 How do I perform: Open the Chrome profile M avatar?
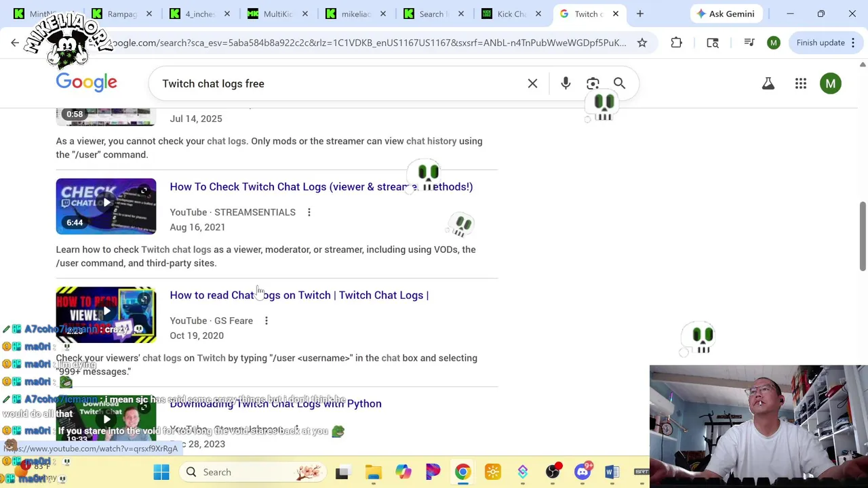[774, 43]
